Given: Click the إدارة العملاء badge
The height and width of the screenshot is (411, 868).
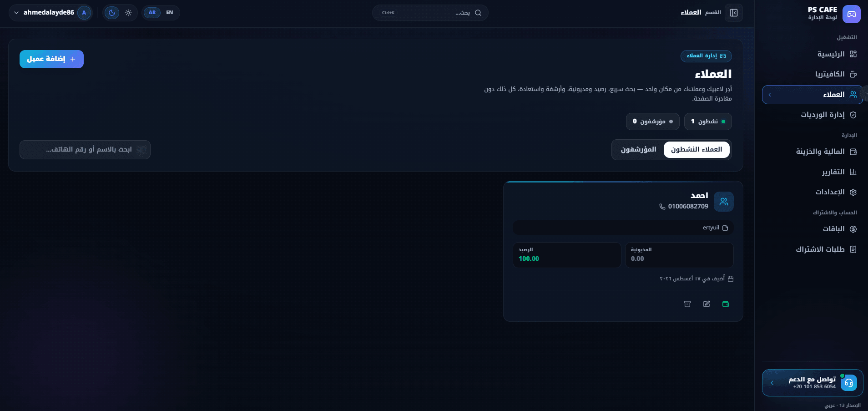Looking at the screenshot, I should [706, 56].
